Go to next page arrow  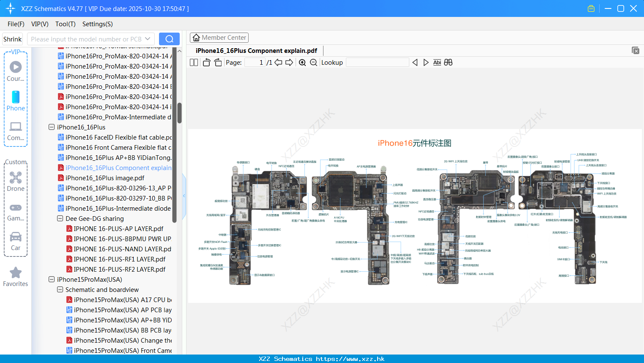(x=289, y=63)
